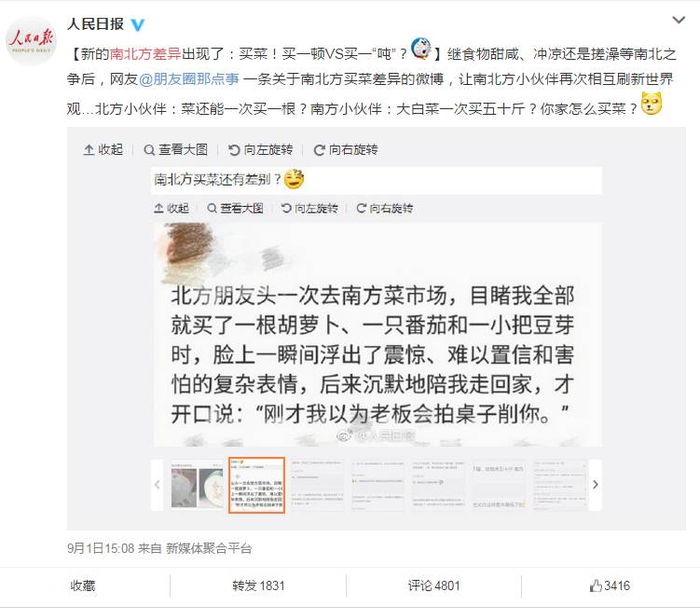Collapse the image viewer with 收起
The image size is (700, 608).
(104, 150)
